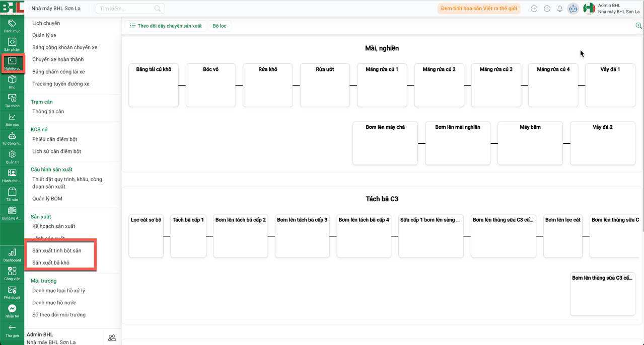Viewport: 644px width, 345px height.
Task: Open the Dashboard sidebar icon
Action: point(12,255)
